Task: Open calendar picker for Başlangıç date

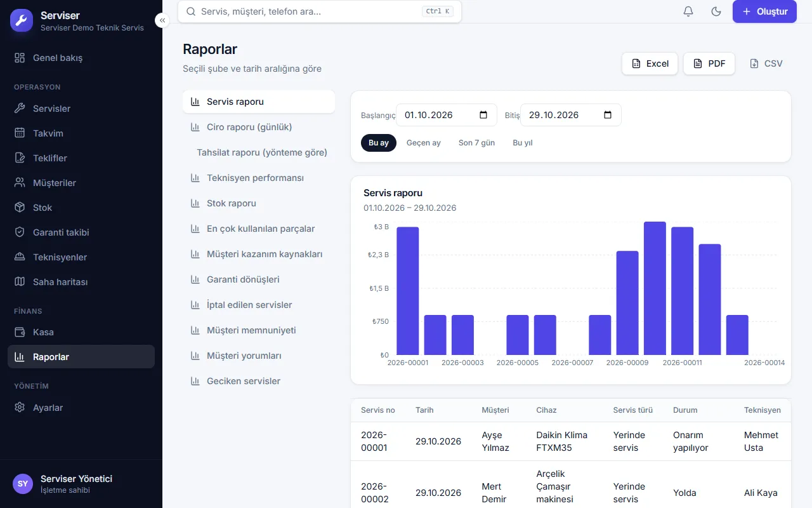Action: [x=483, y=115]
